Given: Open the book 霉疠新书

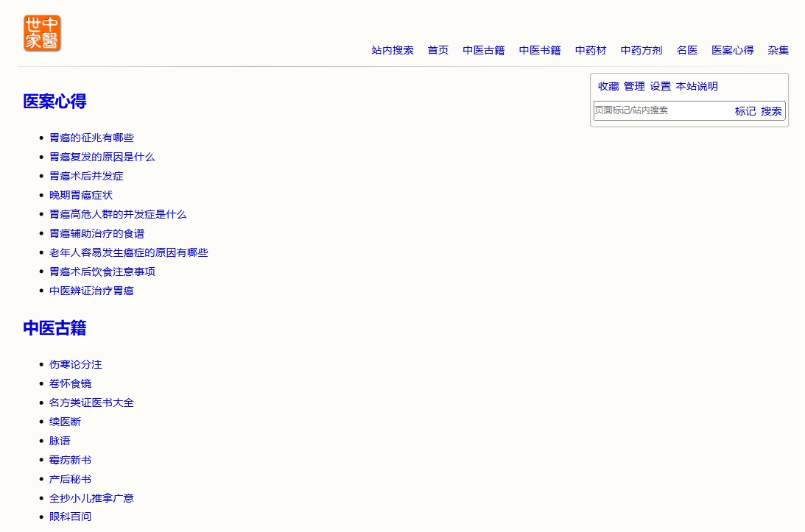Looking at the screenshot, I should (70, 460).
